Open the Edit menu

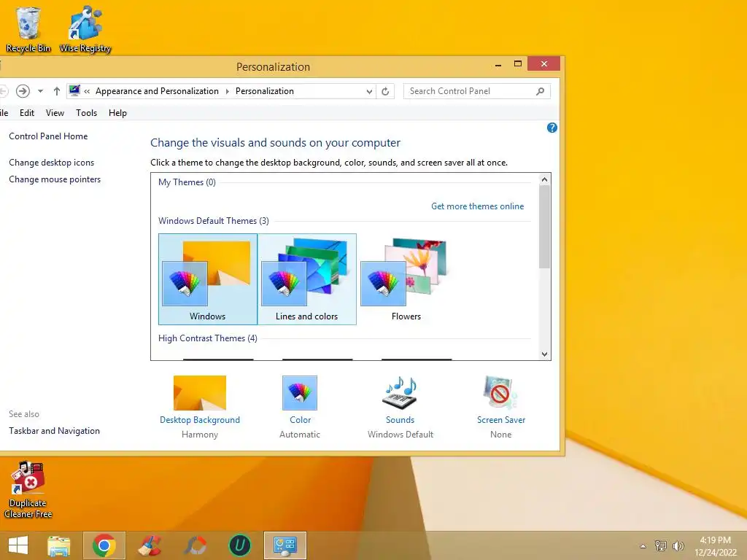tap(27, 113)
